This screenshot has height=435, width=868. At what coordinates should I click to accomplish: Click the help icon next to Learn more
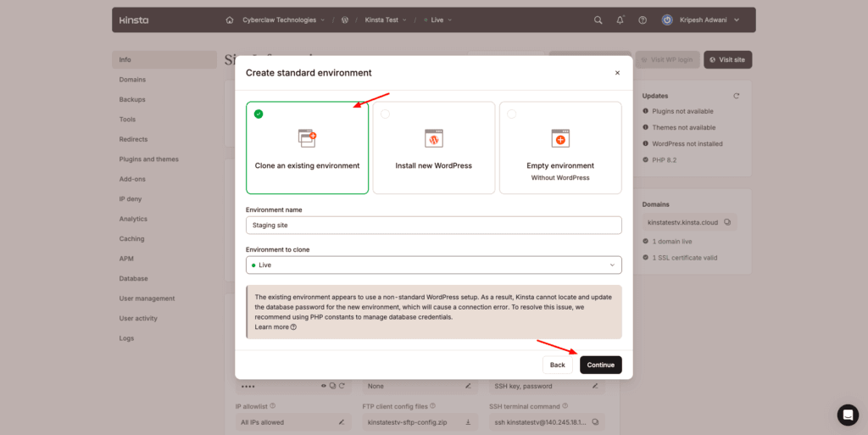(293, 327)
